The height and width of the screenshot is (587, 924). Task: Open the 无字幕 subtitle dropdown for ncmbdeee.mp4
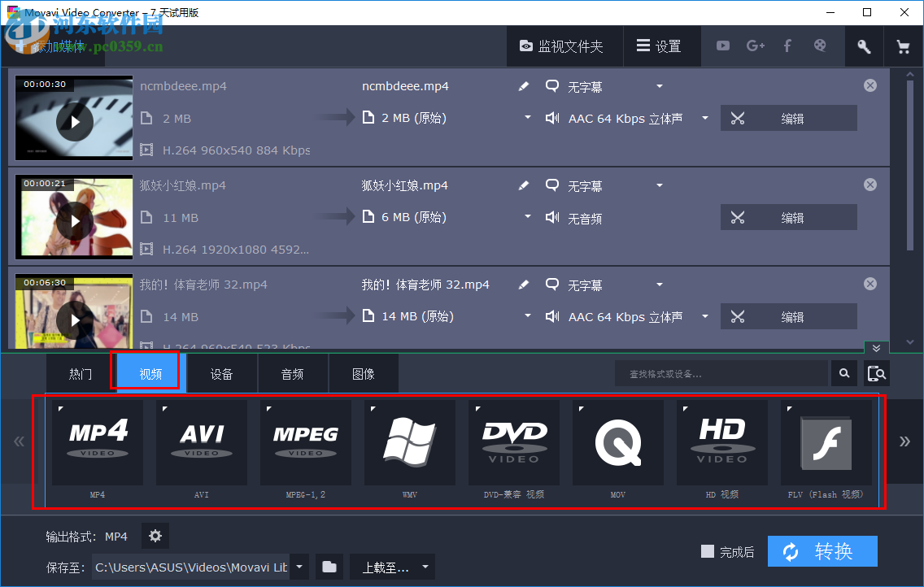pos(659,85)
